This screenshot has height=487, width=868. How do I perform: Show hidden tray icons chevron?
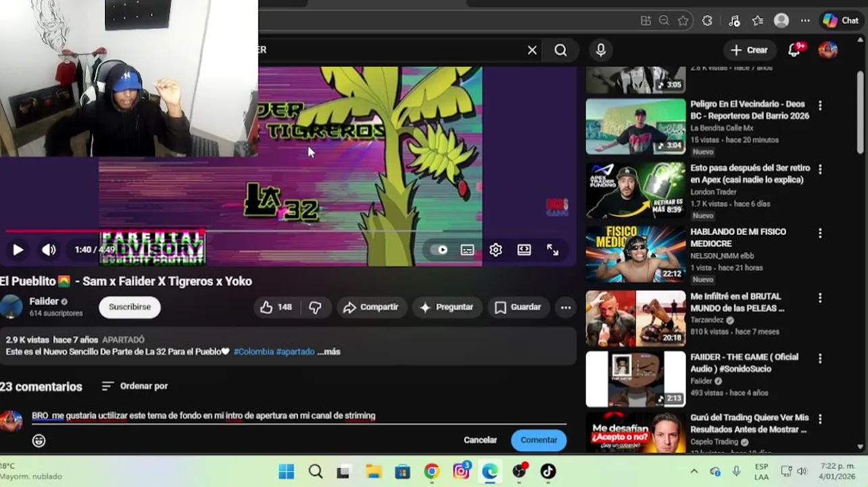tap(694, 471)
